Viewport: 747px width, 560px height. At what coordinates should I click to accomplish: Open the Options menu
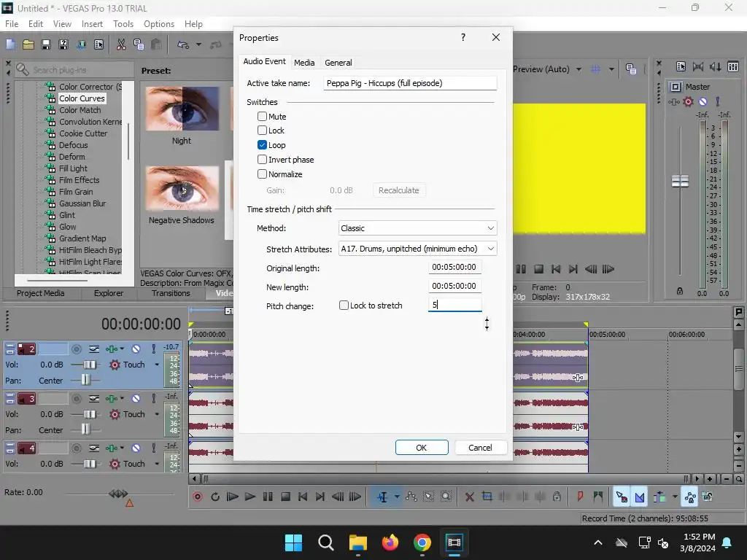click(x=159, y=24)
